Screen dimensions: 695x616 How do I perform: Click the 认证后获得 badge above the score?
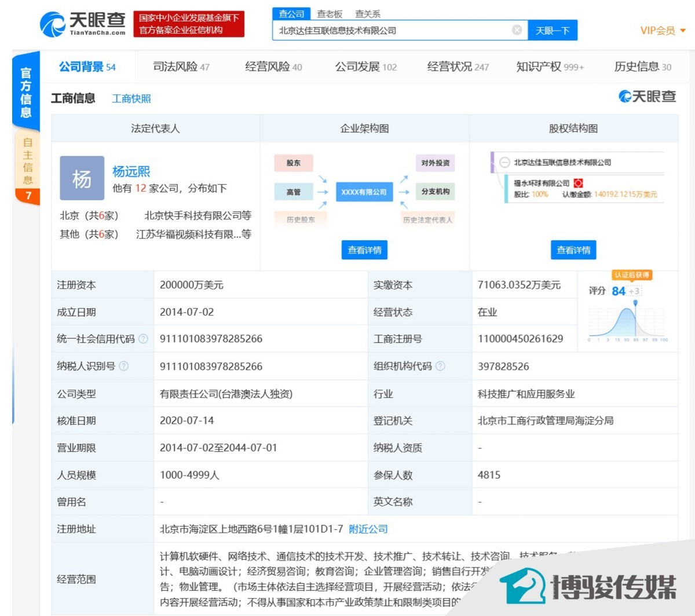click(x=632, y=275)
